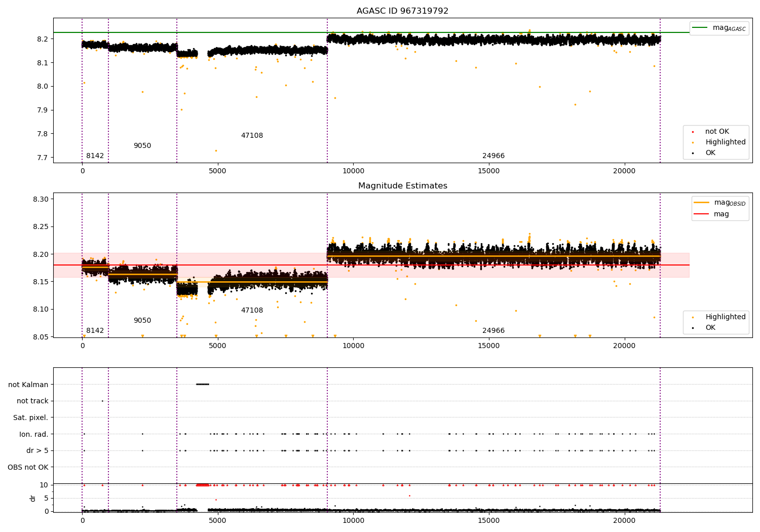Click the lowest orange outlier near 7.73 in top plot
Image resolution: width=760 pixels, height=532 pixels.
pos(216,150)
